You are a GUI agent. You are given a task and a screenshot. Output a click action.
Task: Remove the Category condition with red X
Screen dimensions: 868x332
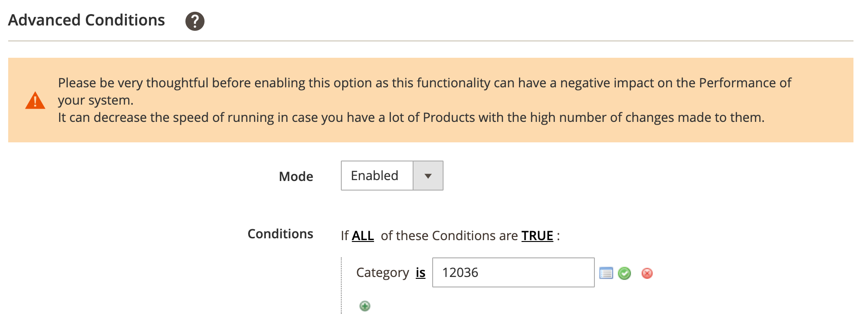[647, 273]
